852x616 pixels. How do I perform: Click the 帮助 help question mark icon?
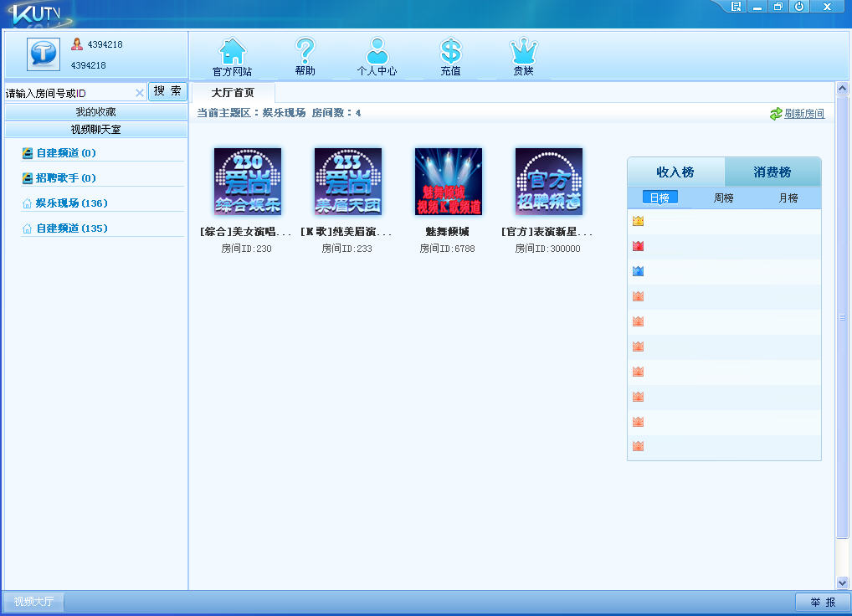305,54
